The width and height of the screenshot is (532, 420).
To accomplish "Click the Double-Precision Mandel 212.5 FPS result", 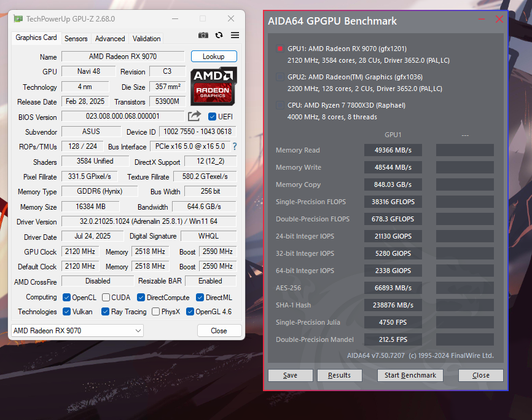I will pos(393,339).
